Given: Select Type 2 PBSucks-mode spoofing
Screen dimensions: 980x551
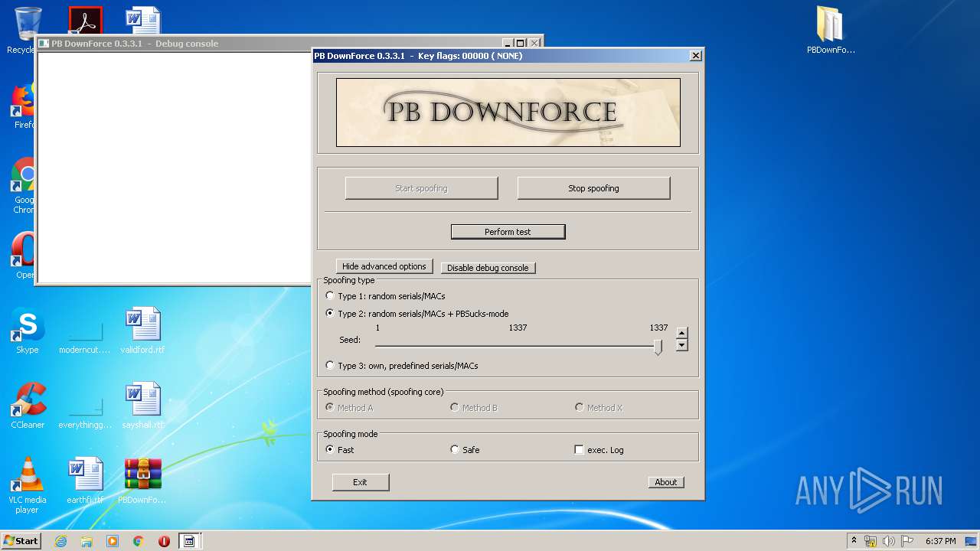Looking at the screenshot, I should pos(330,314).
